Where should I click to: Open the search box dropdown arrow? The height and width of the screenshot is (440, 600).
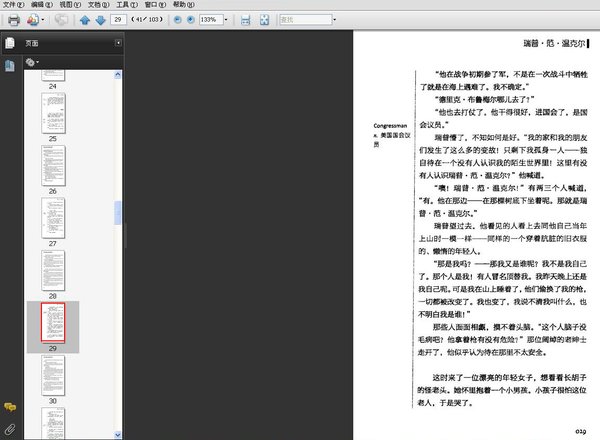pos(334,20)
